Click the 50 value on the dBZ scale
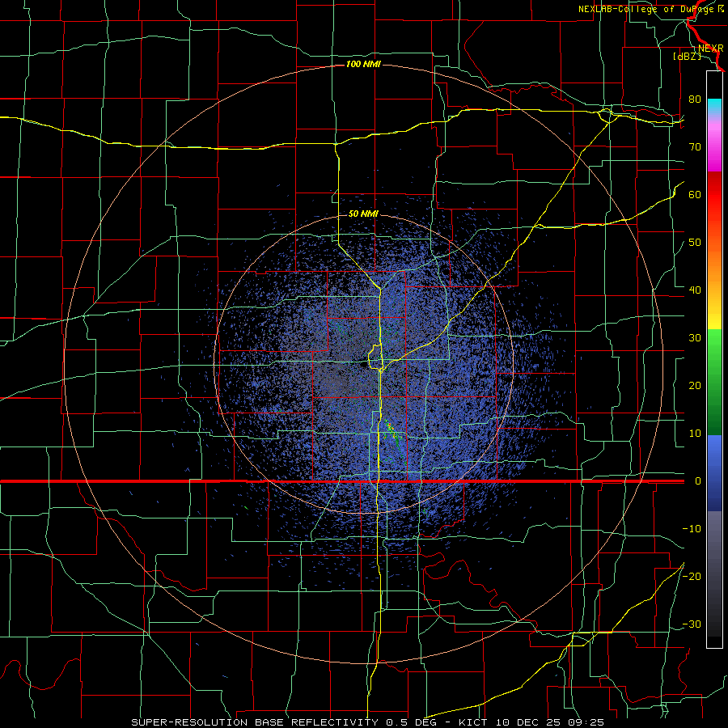This screenshot has width=728, height=728. (695, 243)
